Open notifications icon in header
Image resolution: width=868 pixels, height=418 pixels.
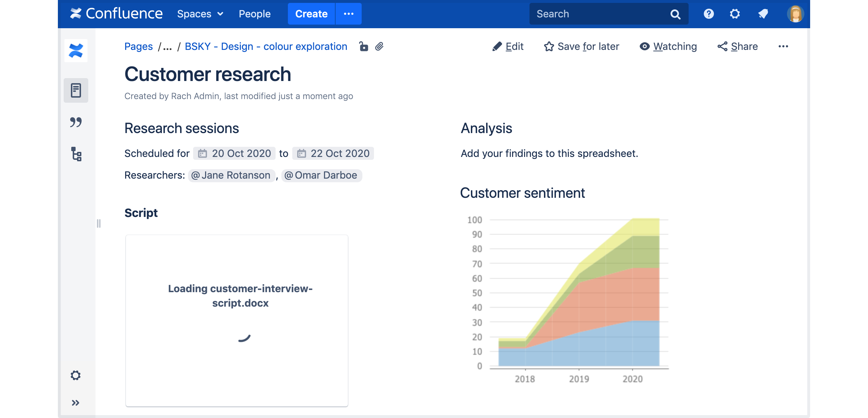763,14
